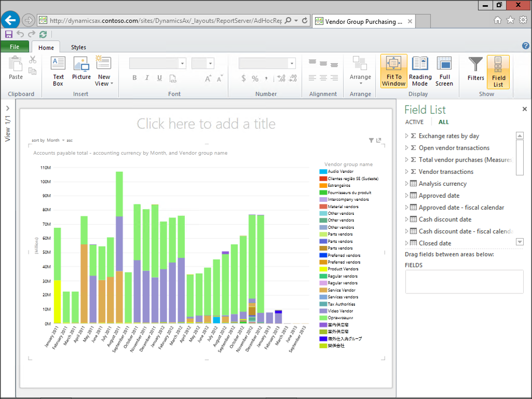Switch to Reading Mode
Image resolution: width=532 pixels, height=399 pixels.
(x=420, y=71)
